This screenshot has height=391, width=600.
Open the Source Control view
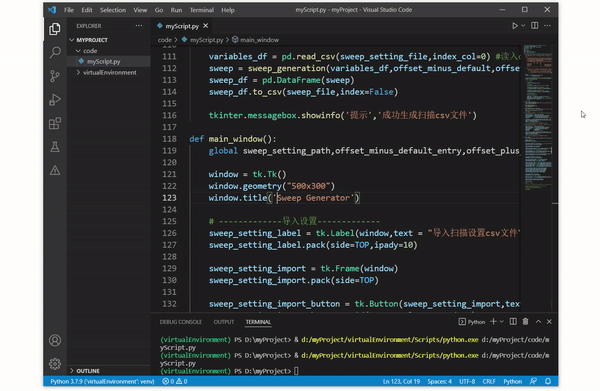(x=55, y=76)
